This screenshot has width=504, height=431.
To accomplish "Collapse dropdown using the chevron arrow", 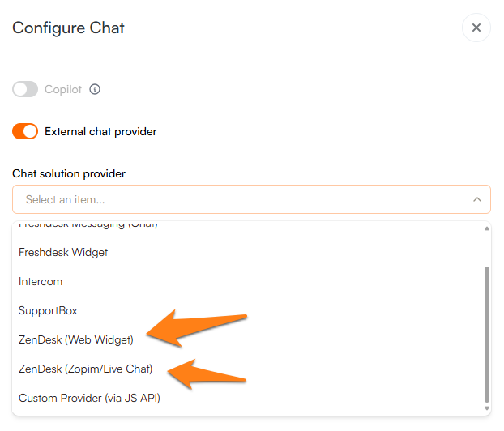I will click(476, 199).
